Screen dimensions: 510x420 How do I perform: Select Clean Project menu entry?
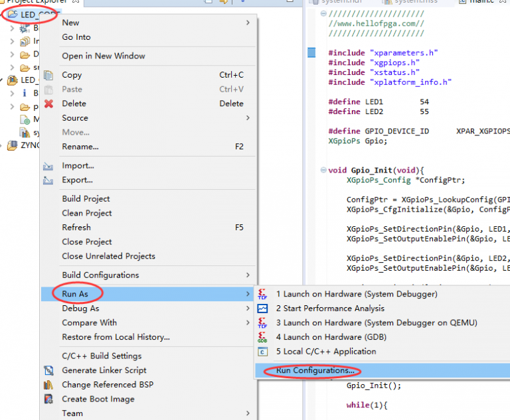pyautogui.click(x=87, y=213)
